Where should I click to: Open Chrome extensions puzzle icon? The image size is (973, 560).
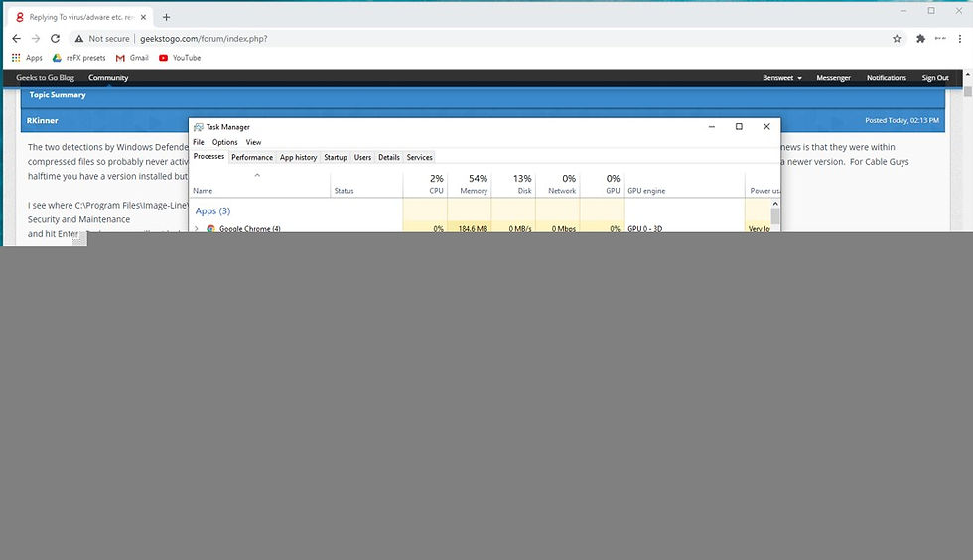click(921, 39)
